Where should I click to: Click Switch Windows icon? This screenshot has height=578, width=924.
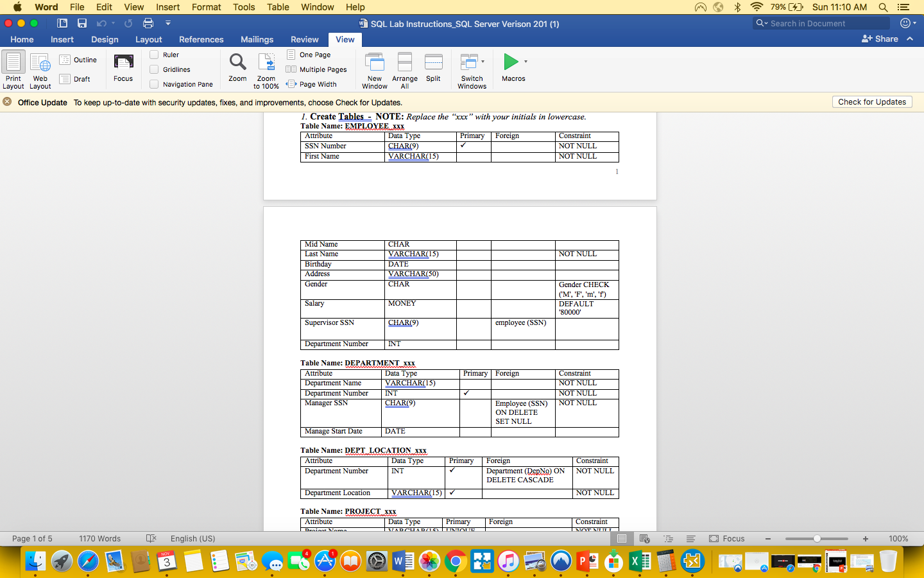(469, 62)
